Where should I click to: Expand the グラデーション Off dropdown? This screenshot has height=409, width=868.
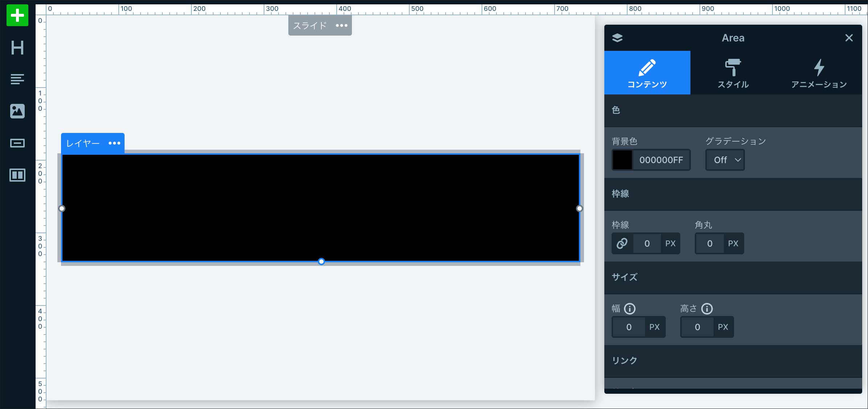point(725,160)
